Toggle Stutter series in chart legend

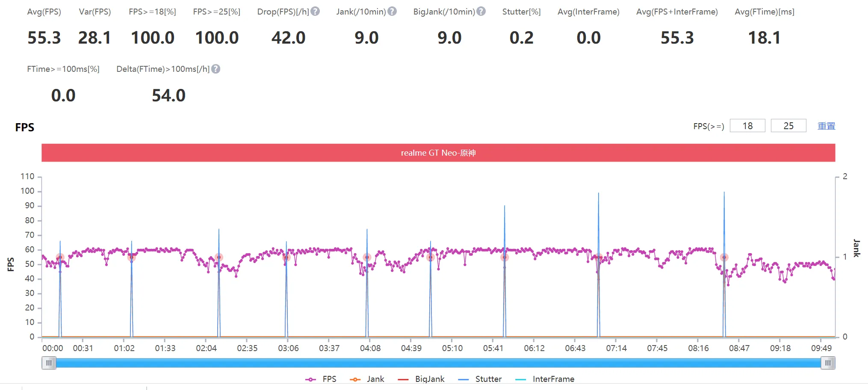pos(480,379)
